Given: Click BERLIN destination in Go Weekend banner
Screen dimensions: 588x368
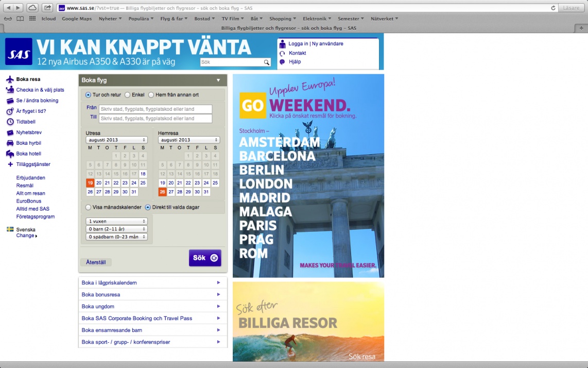Looking at the screenshot, I should pyautogui.click(x=262, y=170).
